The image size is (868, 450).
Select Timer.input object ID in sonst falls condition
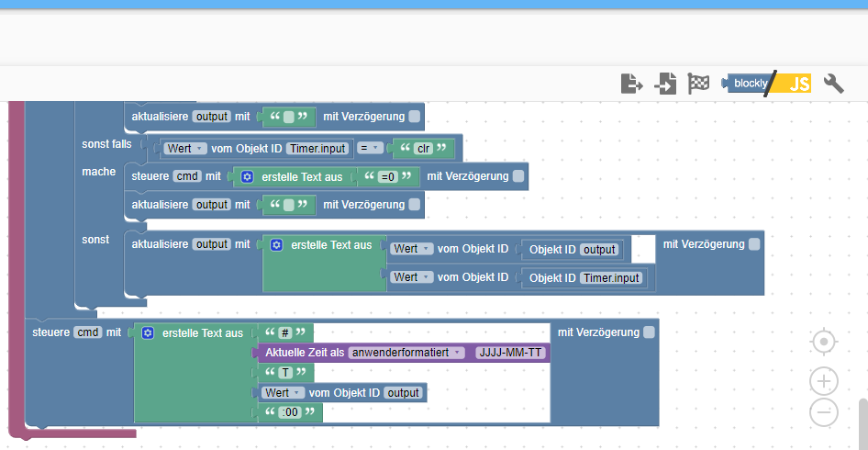pyautogui.click(x=318, y=149)
